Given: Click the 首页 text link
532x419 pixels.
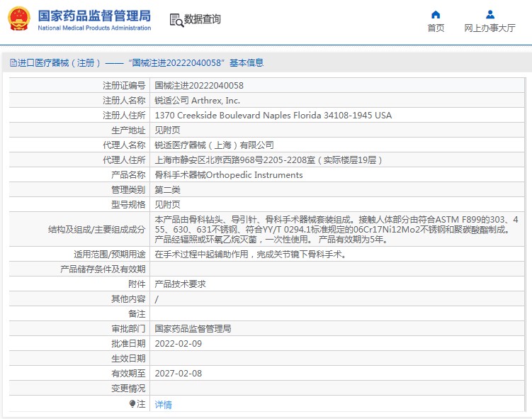Looking at the screenshot, I should point(436,28).
